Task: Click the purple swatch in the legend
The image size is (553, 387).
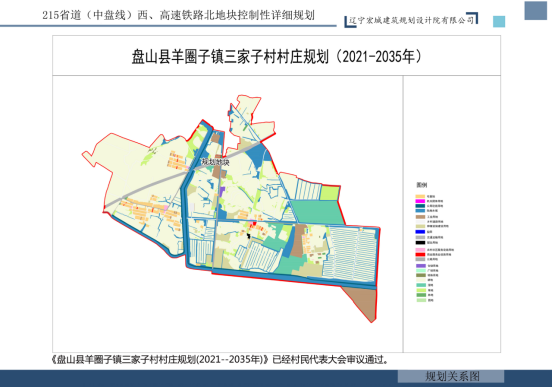Action: (x=421, y=266)
